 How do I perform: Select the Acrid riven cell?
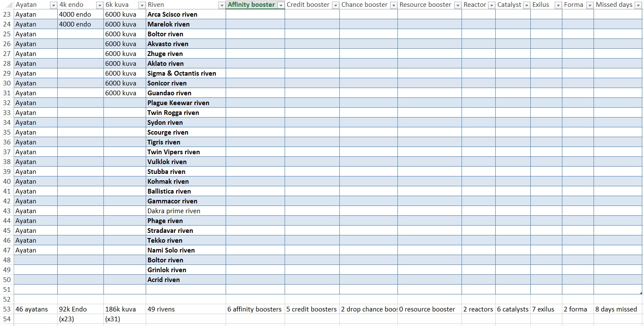186,279
